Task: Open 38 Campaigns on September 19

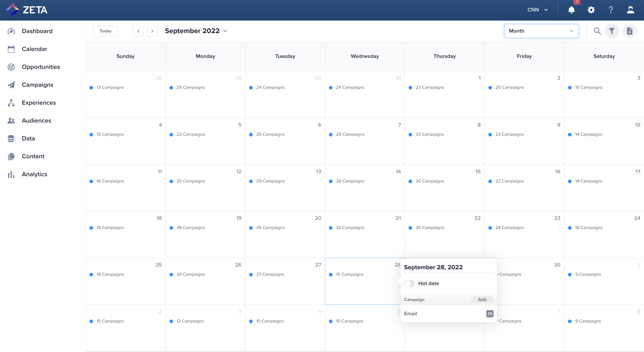Action: 190,227
